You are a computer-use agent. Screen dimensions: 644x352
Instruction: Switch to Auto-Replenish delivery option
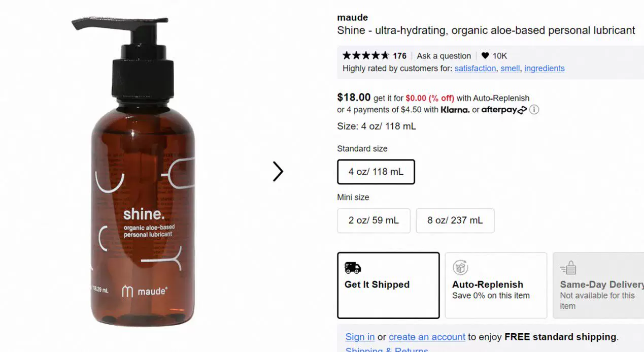click(496, 285)
